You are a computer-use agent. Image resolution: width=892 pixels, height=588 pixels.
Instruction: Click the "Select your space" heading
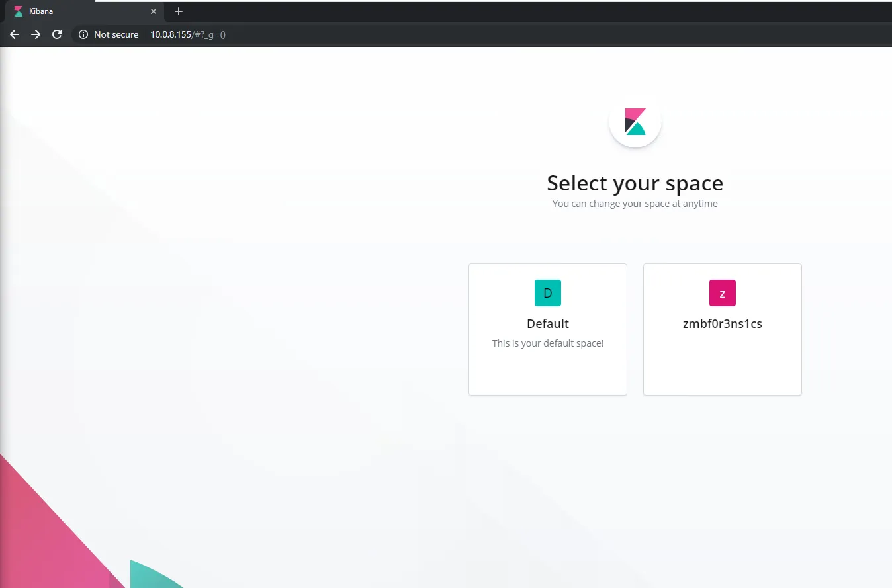(635, 183)
